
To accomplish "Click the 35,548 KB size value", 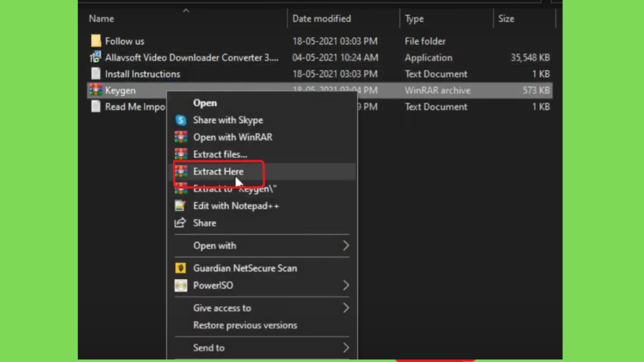I will (530, 57).
